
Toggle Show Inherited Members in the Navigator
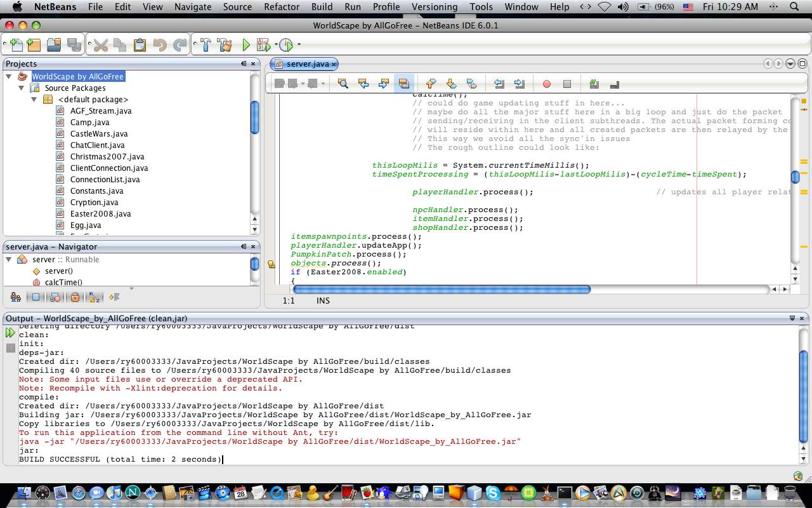tap(16, 297)
